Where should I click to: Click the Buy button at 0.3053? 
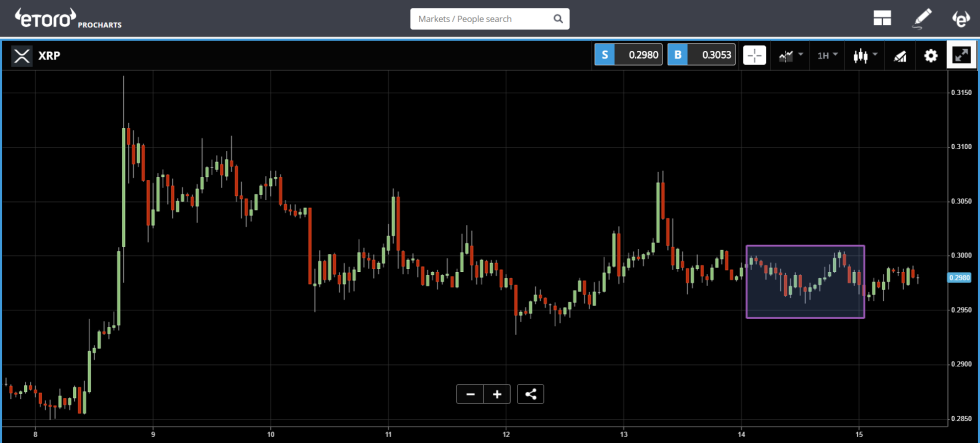coord(702,55)
